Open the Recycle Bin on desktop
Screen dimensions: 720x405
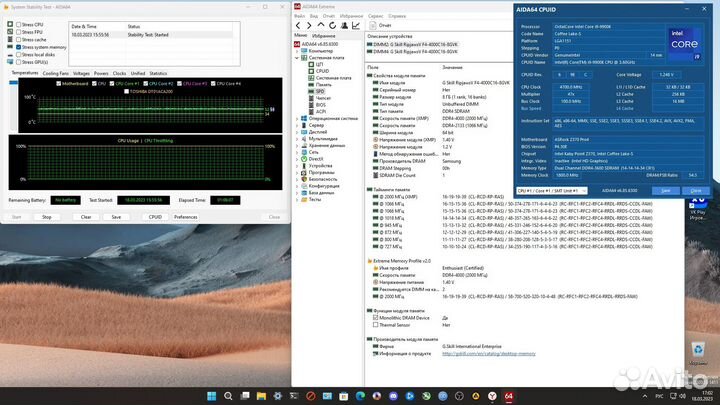pos(698,353)
